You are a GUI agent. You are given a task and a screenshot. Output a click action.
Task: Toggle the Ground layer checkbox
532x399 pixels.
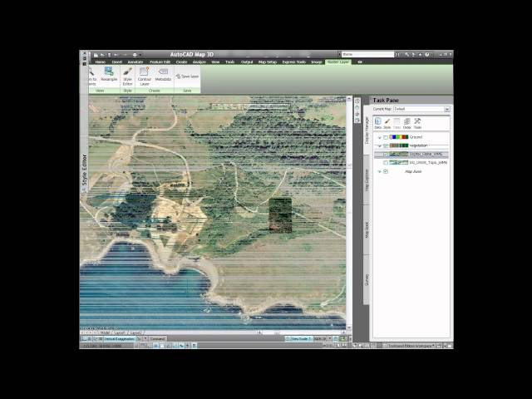coord(386,137)
